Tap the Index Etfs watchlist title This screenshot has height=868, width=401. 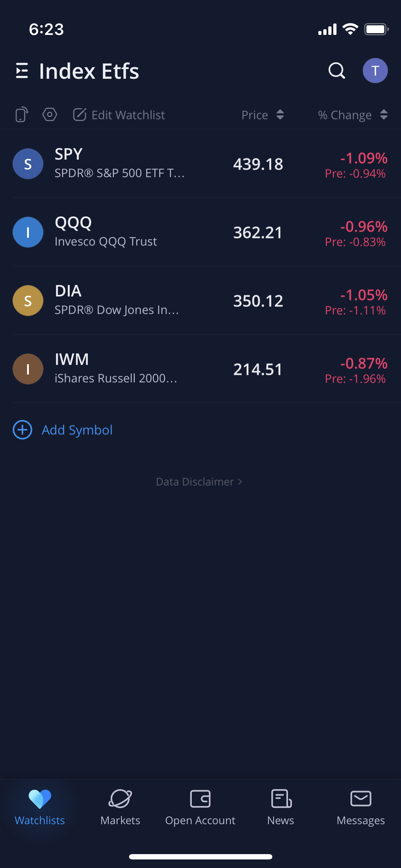coord(89,71)
